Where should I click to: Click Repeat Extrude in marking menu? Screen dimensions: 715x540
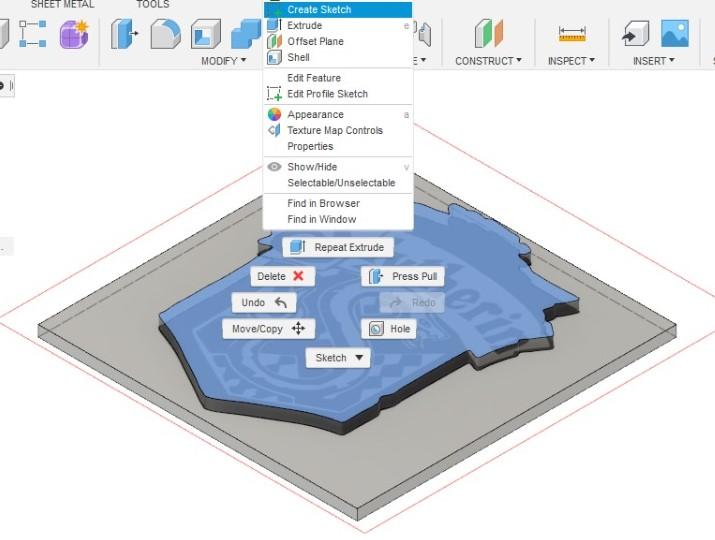(338, 247)
